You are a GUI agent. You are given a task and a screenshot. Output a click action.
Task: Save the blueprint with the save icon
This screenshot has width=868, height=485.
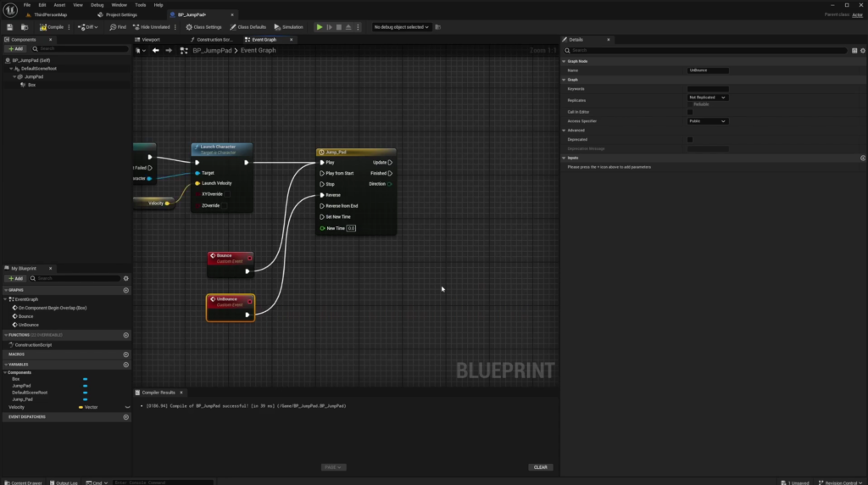tap(9, 27)
